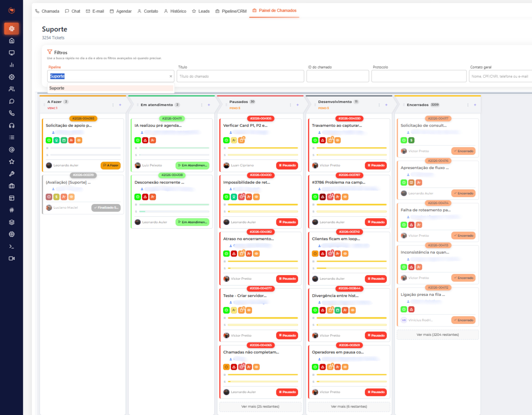The height and width of the screenshot is (415, 532).
Task: Open the home icon in sidebar
Action: click(x=11, y=41)
